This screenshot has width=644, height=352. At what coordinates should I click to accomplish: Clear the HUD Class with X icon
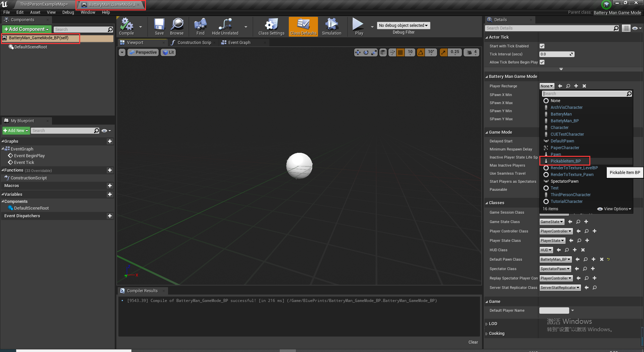coord(583,250)
